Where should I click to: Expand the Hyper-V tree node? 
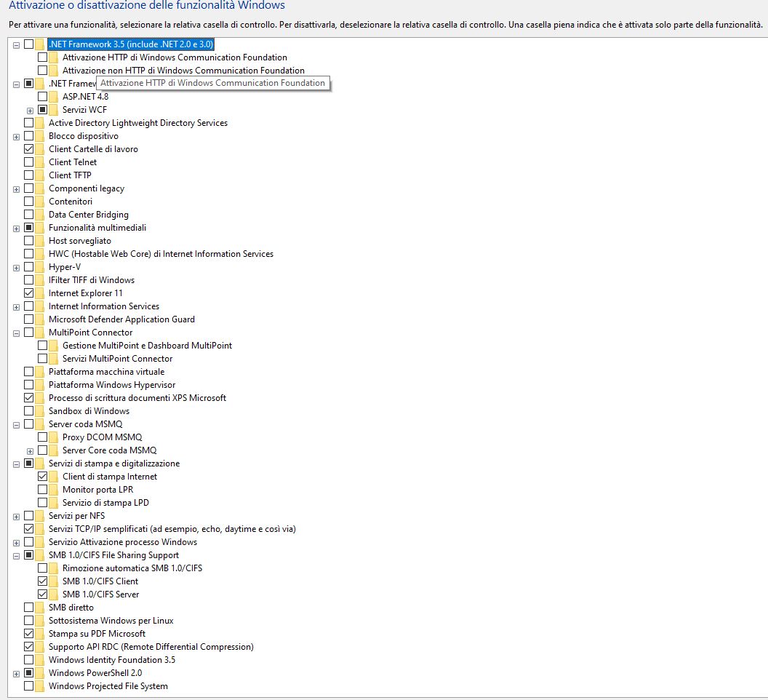[16, 268]
